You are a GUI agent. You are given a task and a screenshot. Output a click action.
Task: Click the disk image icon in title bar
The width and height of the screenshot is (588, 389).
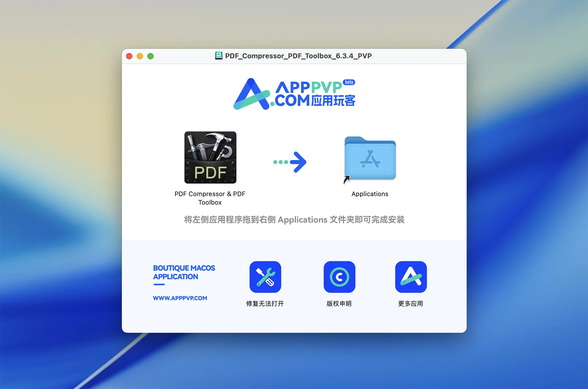[219, 56]
